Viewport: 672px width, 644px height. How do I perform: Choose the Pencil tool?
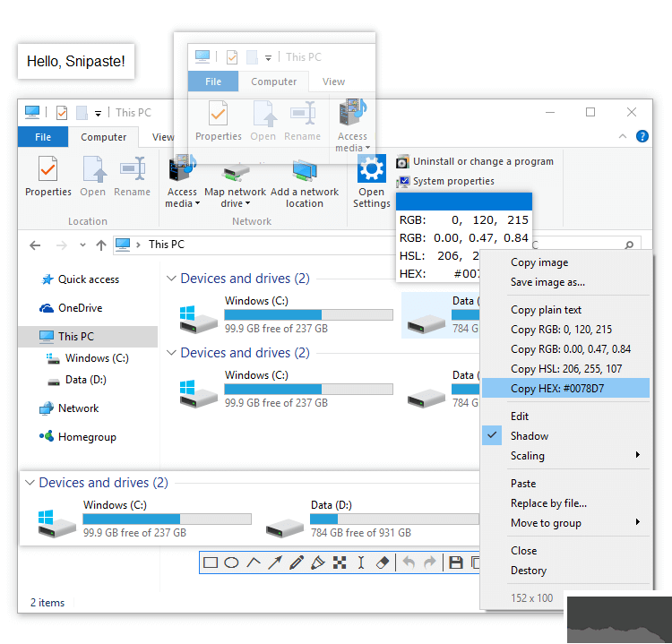click(x=297, y=562)
